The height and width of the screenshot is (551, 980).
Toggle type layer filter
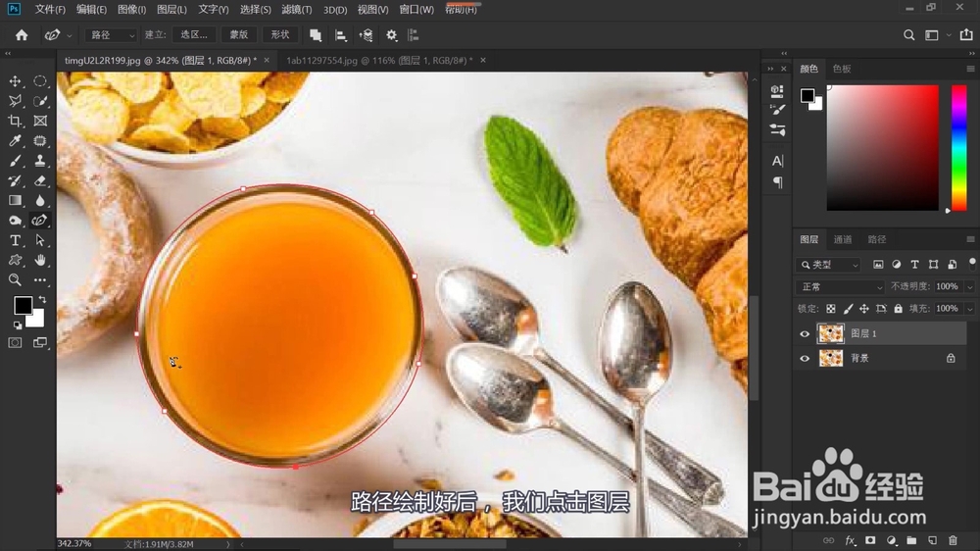pos(914,265)
